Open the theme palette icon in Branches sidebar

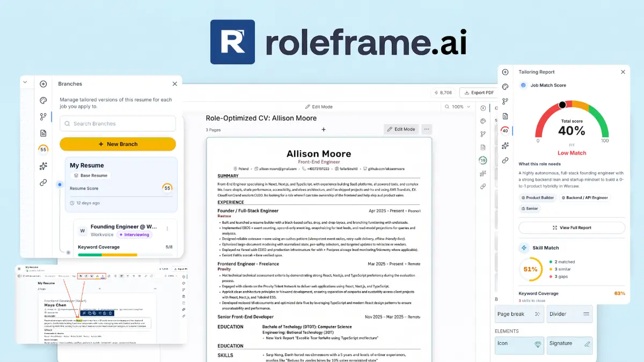pos(43,100)
